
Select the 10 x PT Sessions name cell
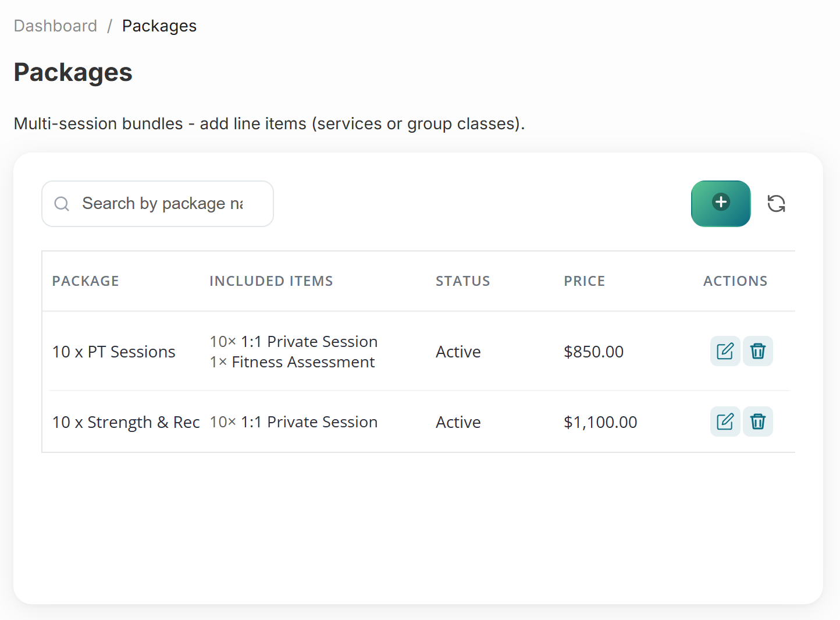[114, 352]
